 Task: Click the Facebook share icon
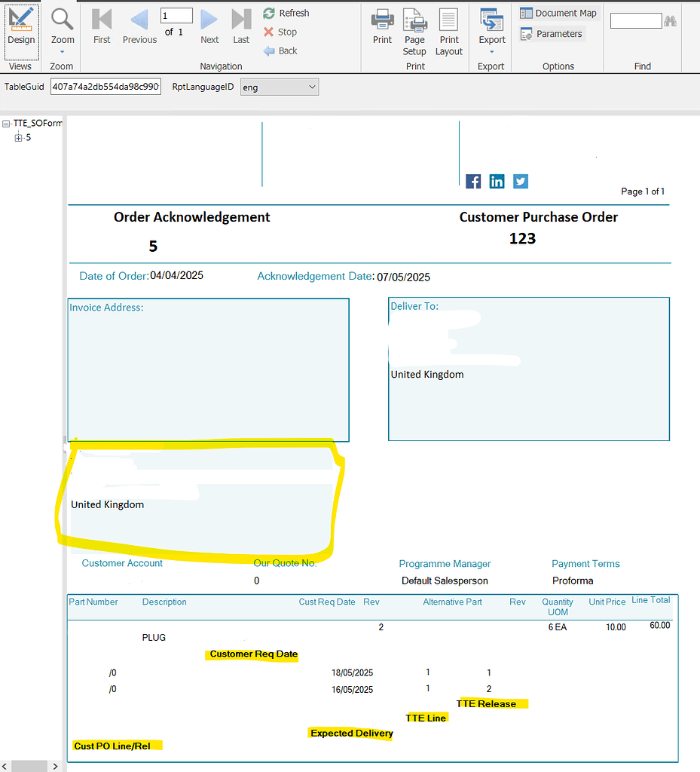[x=473, y=181]
